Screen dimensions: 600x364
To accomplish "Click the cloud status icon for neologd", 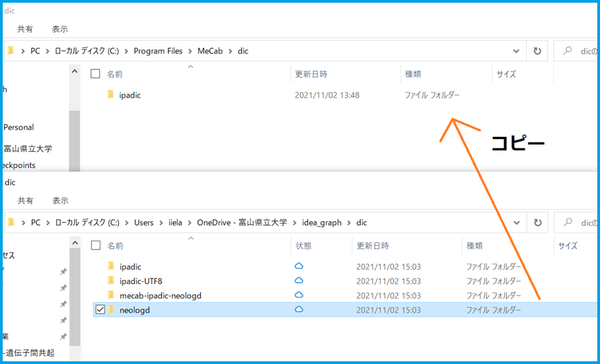I will [299, 310].
